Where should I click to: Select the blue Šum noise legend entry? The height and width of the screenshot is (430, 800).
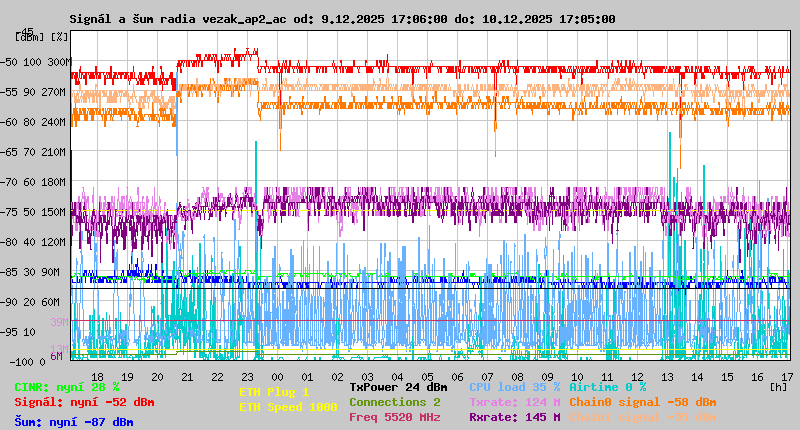(74, 422)
